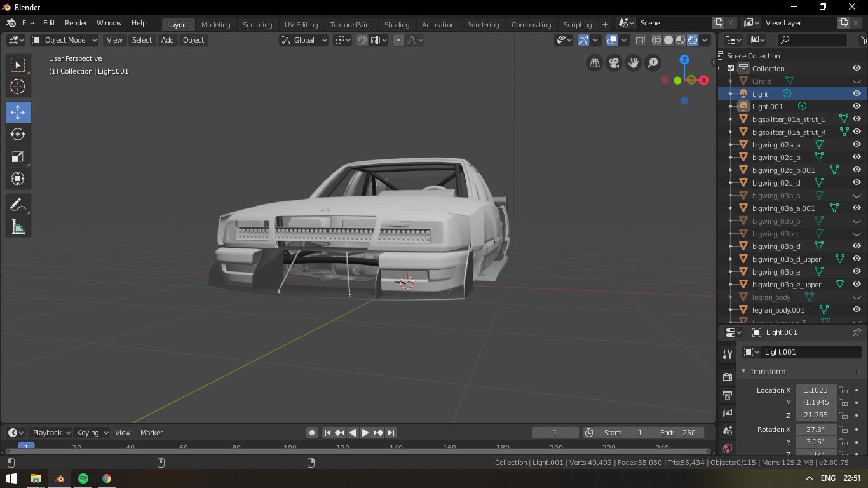Open viewport shading options arrow

coord(705,40)
